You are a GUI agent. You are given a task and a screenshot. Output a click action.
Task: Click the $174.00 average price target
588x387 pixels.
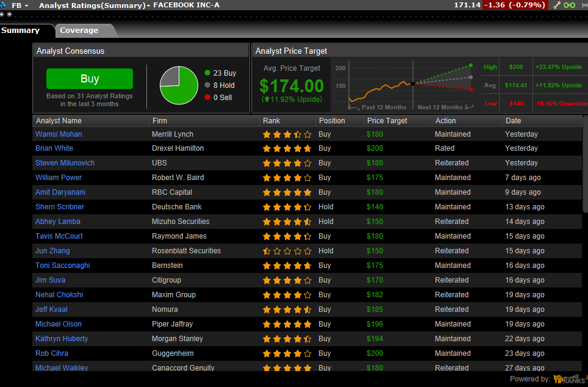(x=292, y=86)
